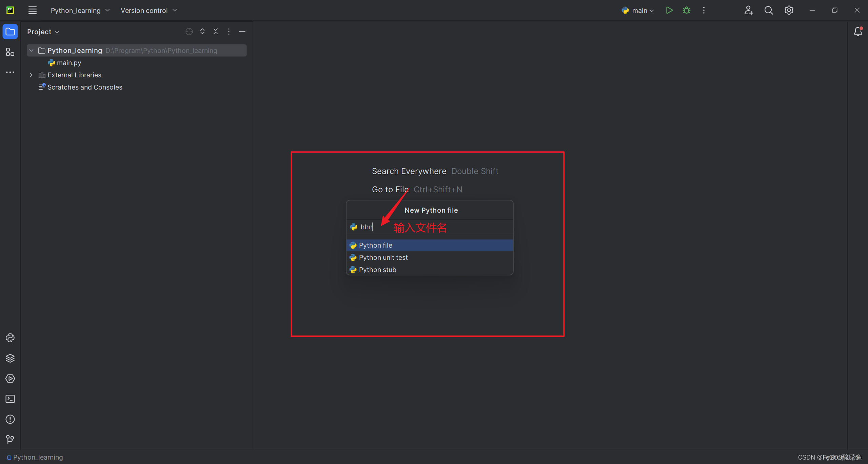
Task: Open the Problems tool window
Action: point(10,419)
